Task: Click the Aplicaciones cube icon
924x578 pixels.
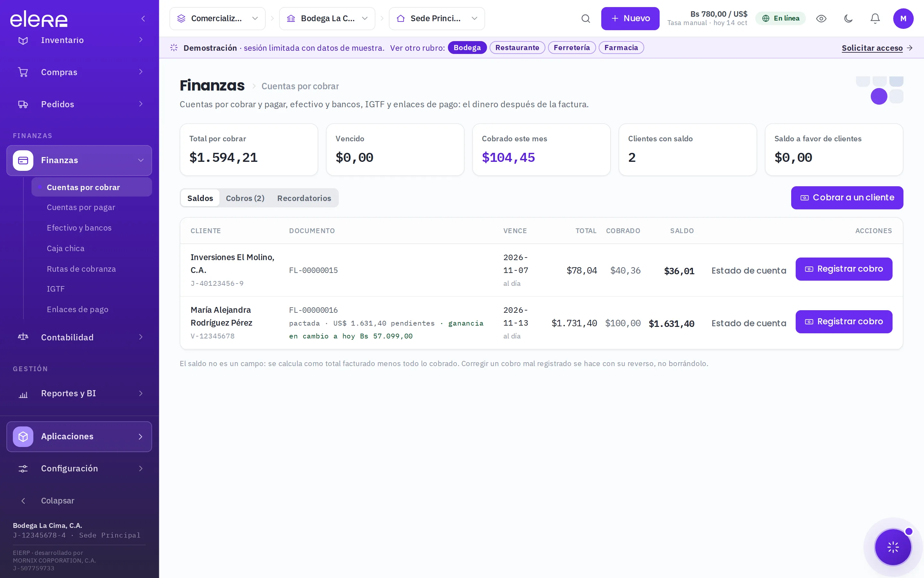Action: [x=23, y=437]
